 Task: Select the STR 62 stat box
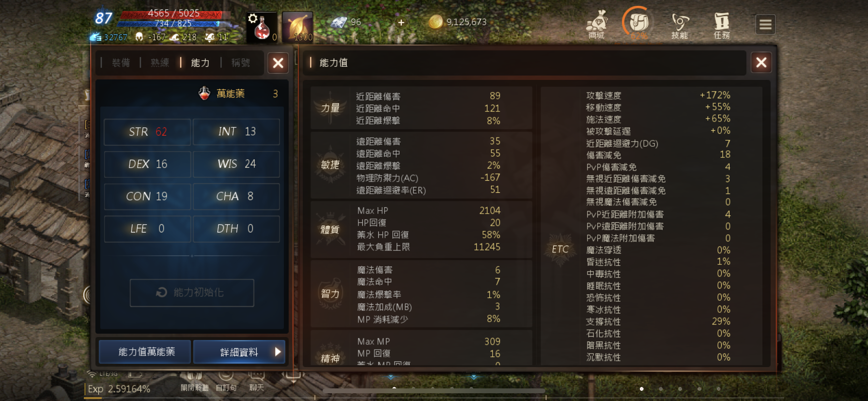coord(147,132)
